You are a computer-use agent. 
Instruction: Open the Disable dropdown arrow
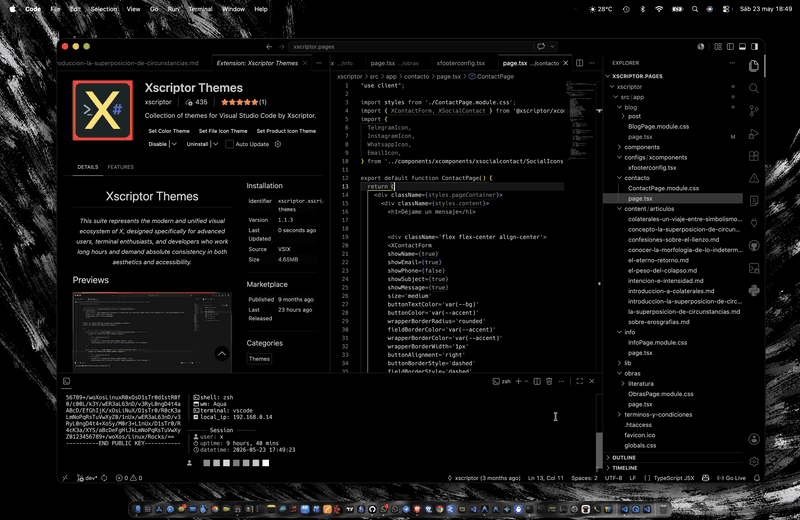coord(174,144)
